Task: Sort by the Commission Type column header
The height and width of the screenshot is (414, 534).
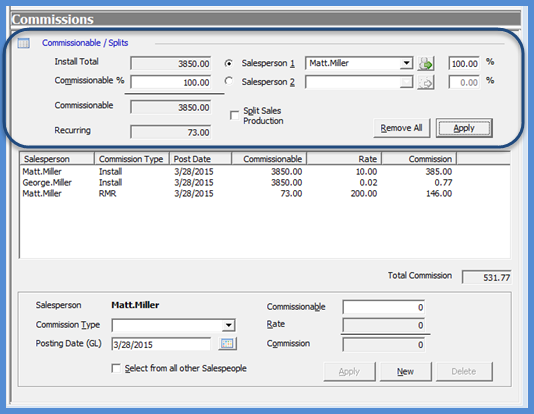Action: click(x=132, y=159)
